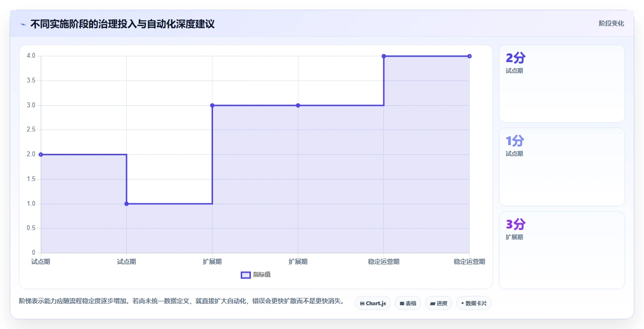Open the Chart.js tag
The height and width of the screenshot is (329, 644).
(x=373, y=303)
